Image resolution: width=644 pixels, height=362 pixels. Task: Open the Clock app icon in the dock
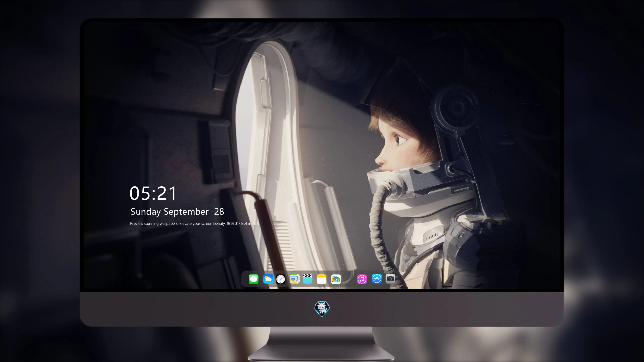(x=281, y=279)
